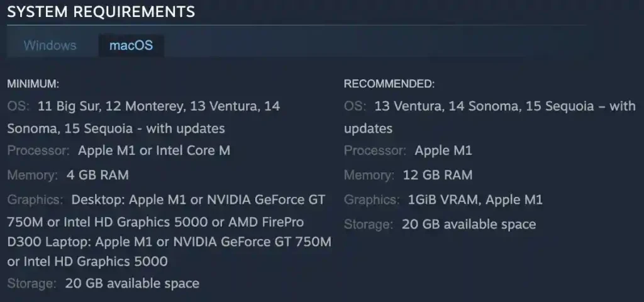
Task: Click the OS label under Recommended
Action: 355,106
